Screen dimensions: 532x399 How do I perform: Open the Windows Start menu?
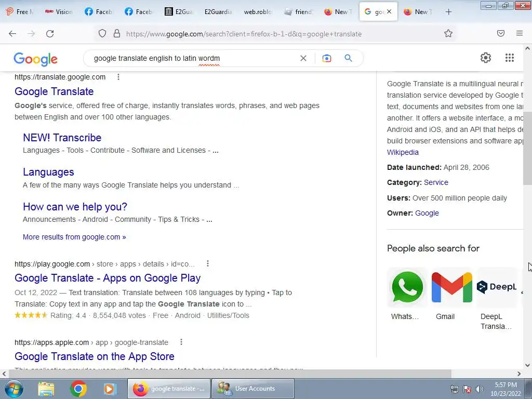13,389
